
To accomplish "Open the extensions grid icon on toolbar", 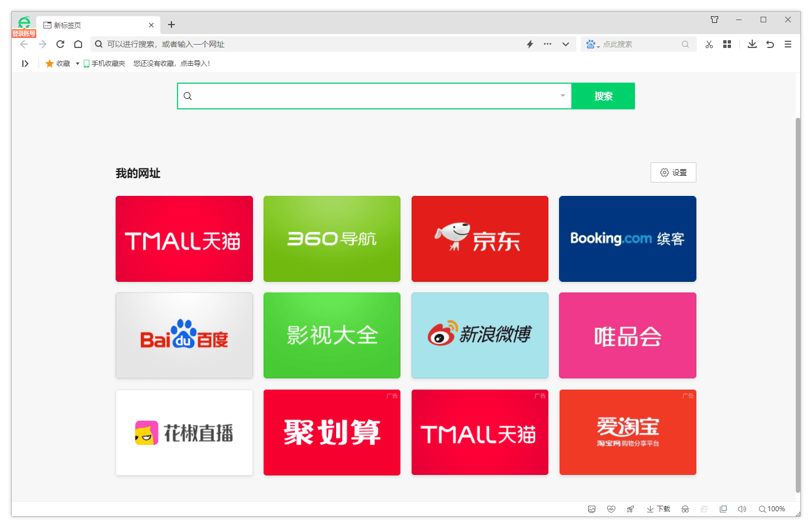I will tap(727, 44).
